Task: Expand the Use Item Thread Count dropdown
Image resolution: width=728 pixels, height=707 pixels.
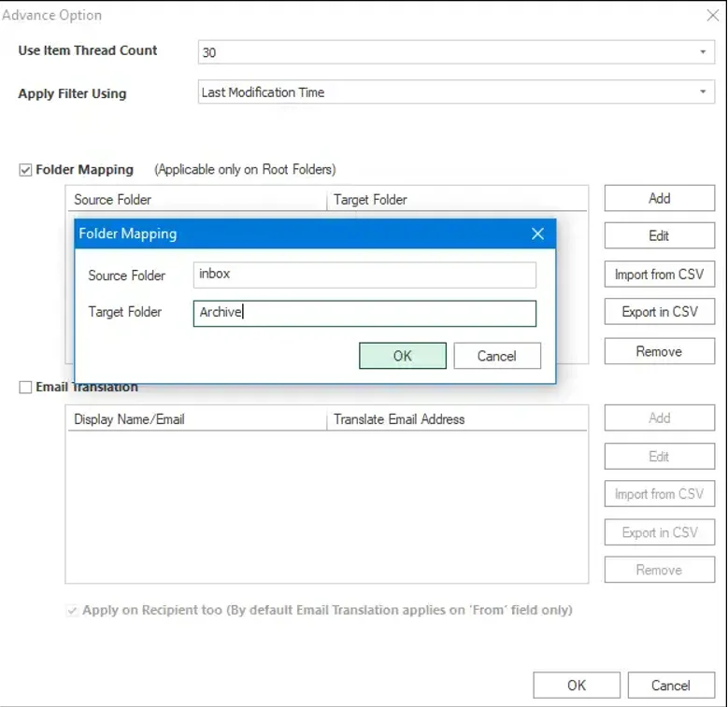Action: (703, 52)
